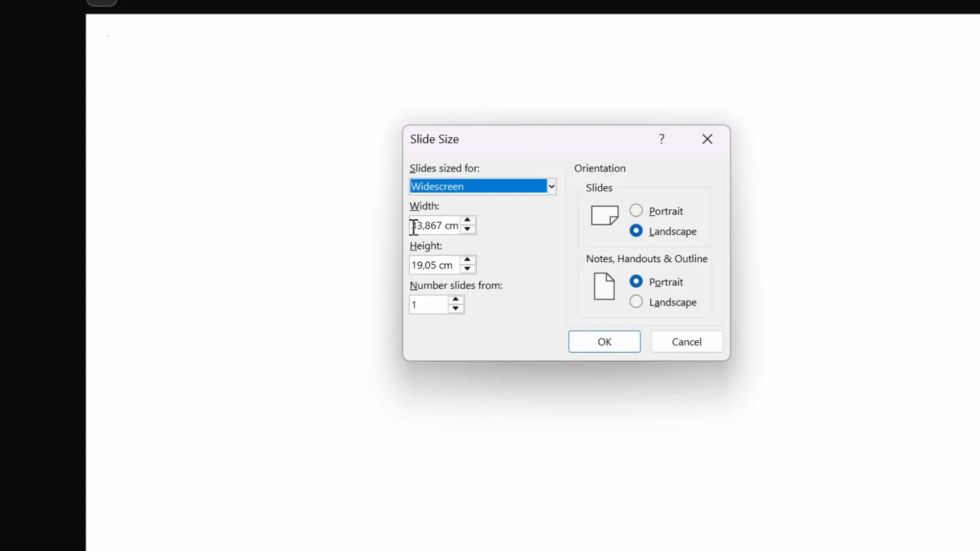Increase the starting slide number
Viewport: 980px width, 551px height.
coord(455,300)
